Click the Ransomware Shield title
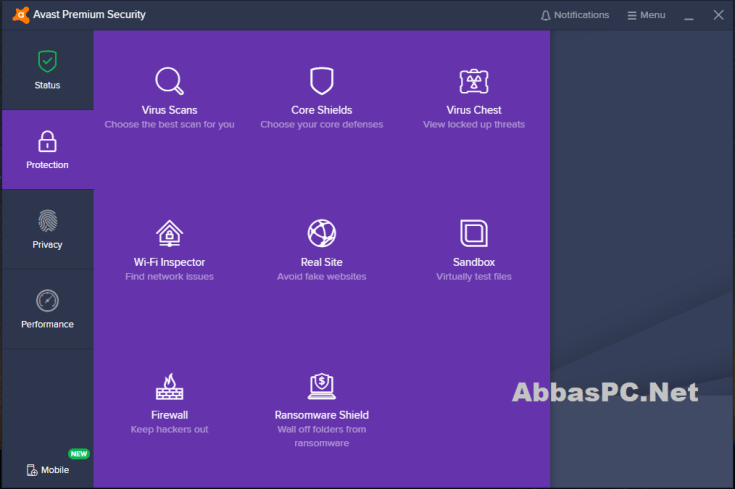The height and width of the screenshot is (489, 735). pos(322,415)
